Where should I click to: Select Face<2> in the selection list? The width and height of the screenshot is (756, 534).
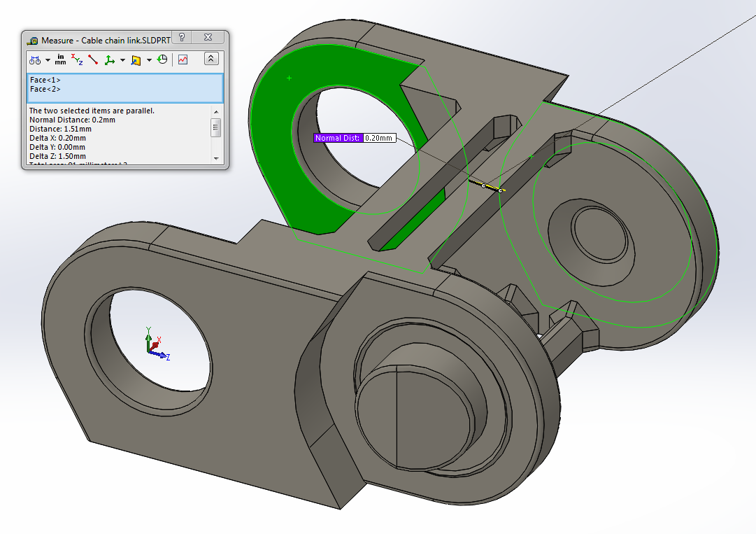click(45, 90)
